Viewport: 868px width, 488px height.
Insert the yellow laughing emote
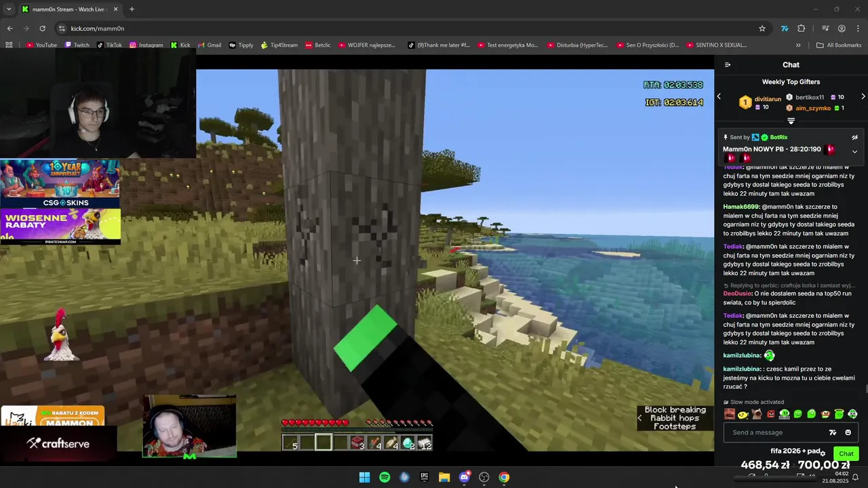click(x=743, y=414)
